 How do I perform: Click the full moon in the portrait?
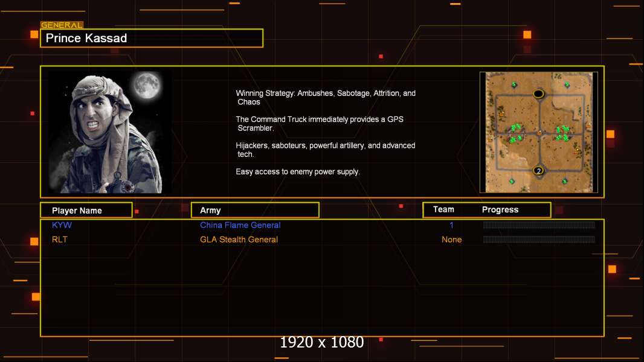147,85
